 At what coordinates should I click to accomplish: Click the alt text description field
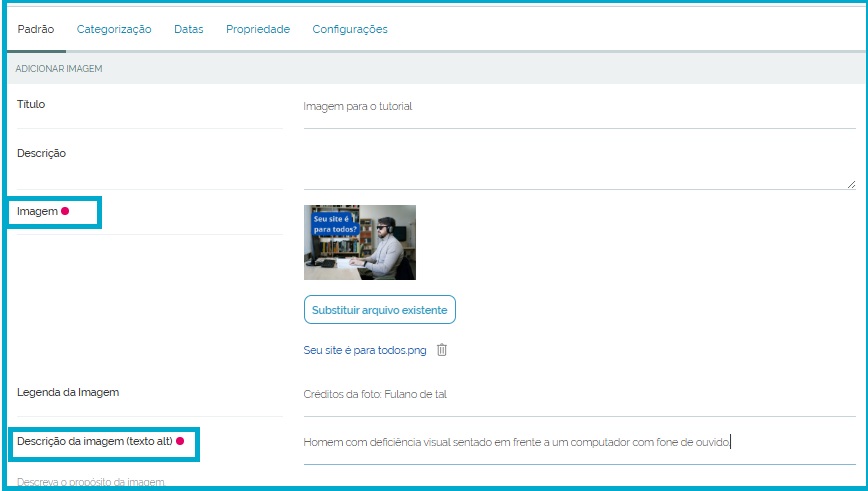pos(580,442)
